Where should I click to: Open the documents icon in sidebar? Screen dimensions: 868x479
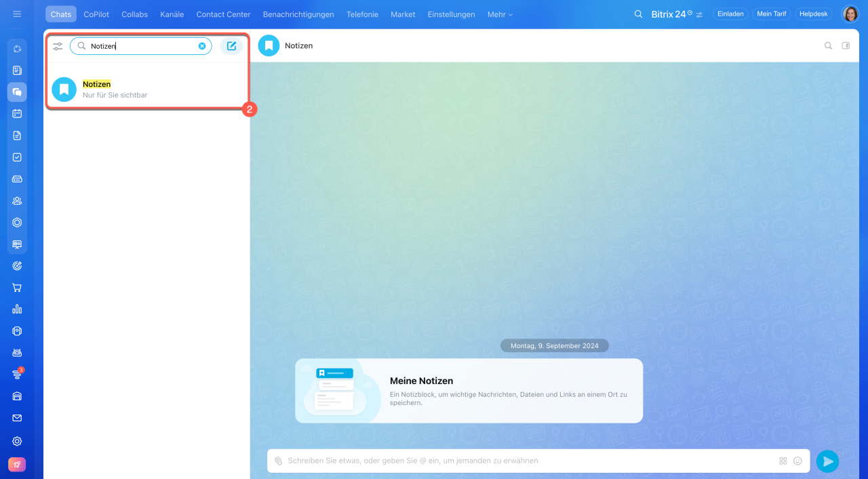17,135
